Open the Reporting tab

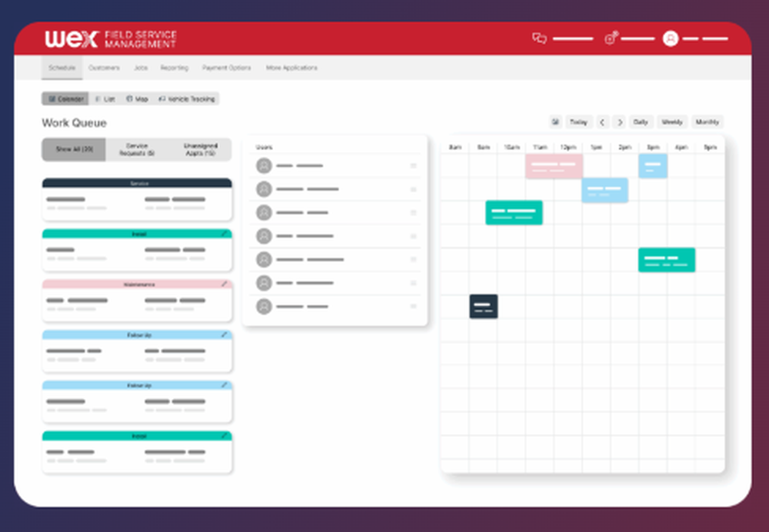[174, 68]
